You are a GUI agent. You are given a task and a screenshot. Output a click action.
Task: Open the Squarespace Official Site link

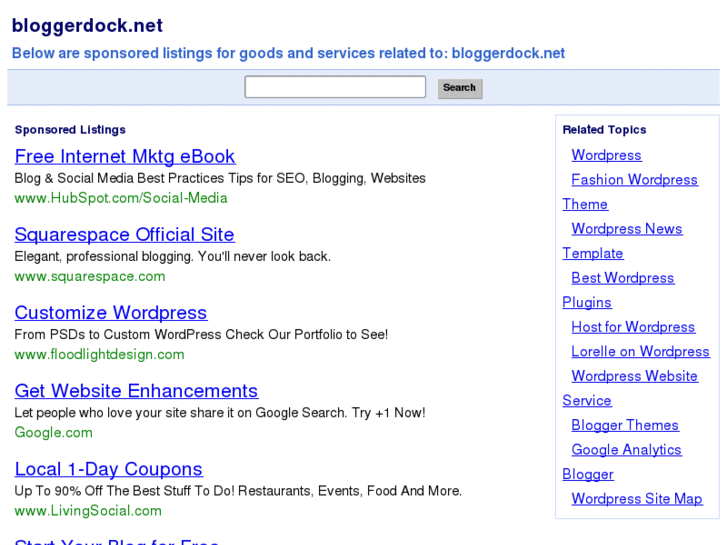pos(124,234)
